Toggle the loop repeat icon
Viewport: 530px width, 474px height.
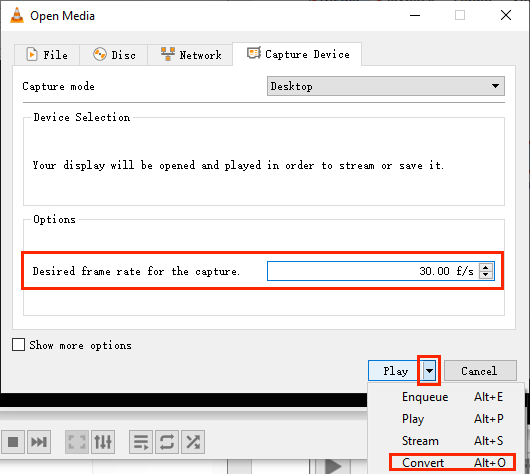[x=167, y=442]
